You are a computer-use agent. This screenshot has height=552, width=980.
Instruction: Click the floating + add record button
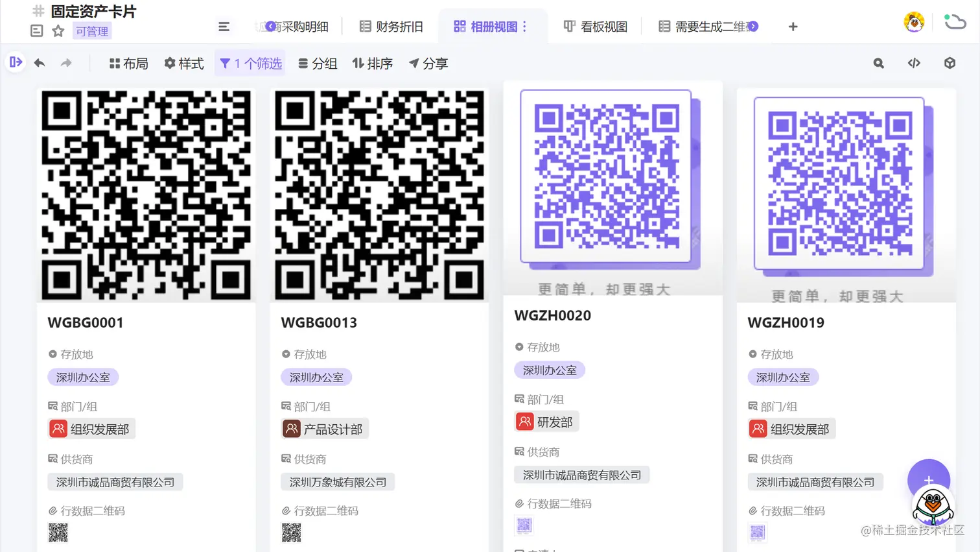(929, 479)
